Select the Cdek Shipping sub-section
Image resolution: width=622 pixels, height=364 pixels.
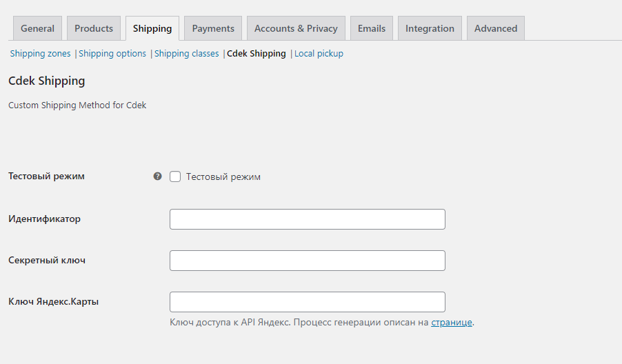[257, 54]
